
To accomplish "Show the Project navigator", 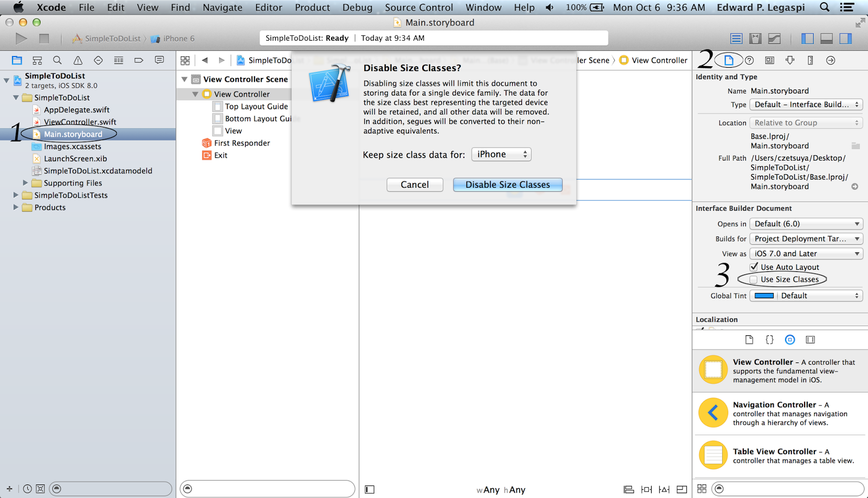I will coord(17,60).
